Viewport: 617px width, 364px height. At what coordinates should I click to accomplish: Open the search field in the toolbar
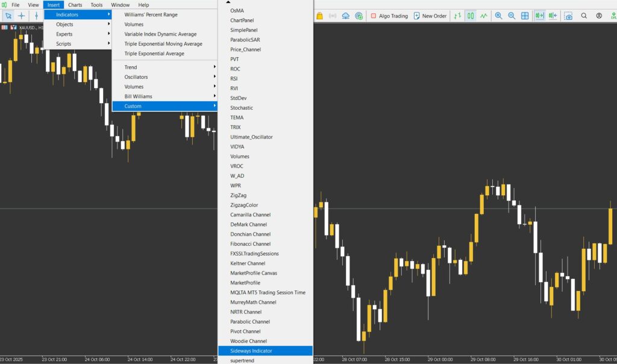click(583, 16)
